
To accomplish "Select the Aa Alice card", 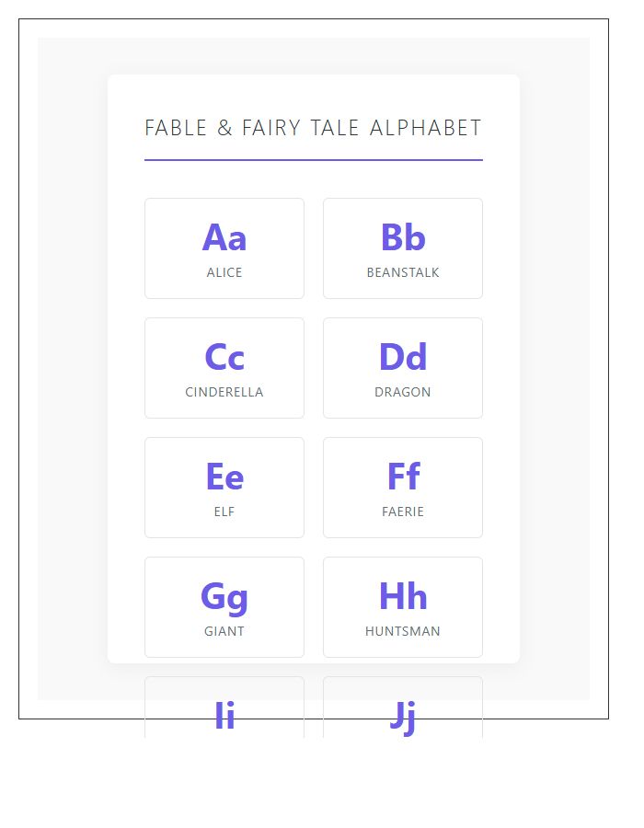I will click(x=224, y=247).
